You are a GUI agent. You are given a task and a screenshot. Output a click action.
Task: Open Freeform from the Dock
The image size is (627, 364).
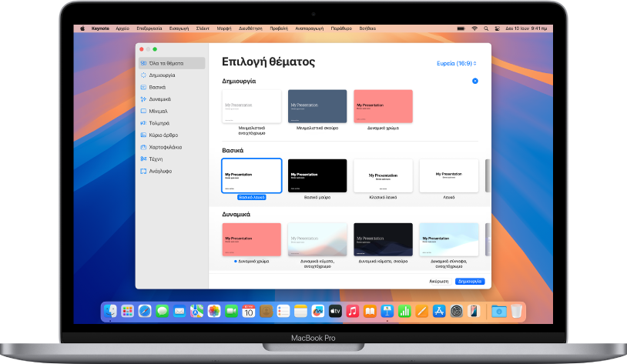pyautogui.click(x=318, y=311)
